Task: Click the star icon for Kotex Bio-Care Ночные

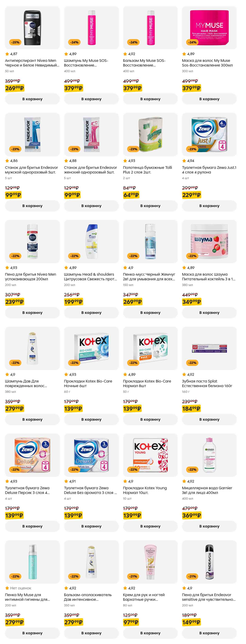Action: point(66,375)
